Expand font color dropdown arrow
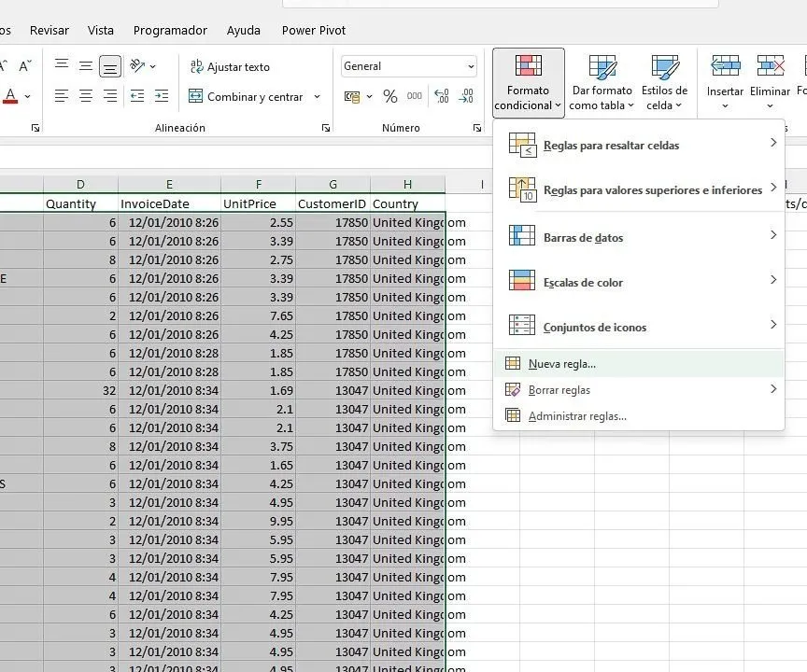The height and width of the screenshot is (672, 807). coord(27,96)
